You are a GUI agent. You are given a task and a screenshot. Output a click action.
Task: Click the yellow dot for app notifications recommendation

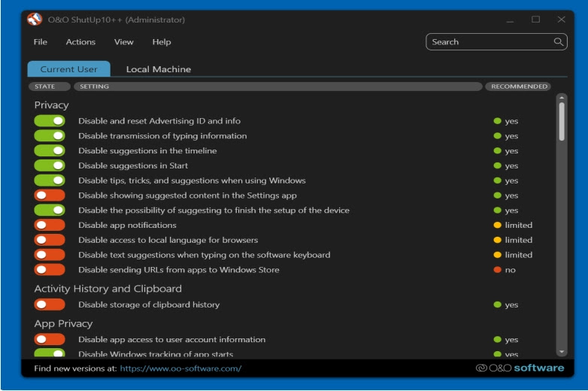pyautogui.click(x=497, y=225)
